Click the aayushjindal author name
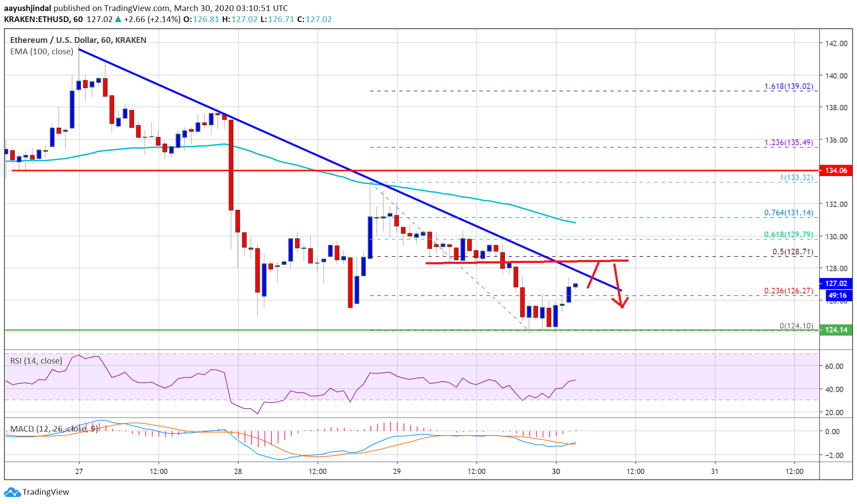Viewport: 857px width, 504px height. [x=27, y=8]
